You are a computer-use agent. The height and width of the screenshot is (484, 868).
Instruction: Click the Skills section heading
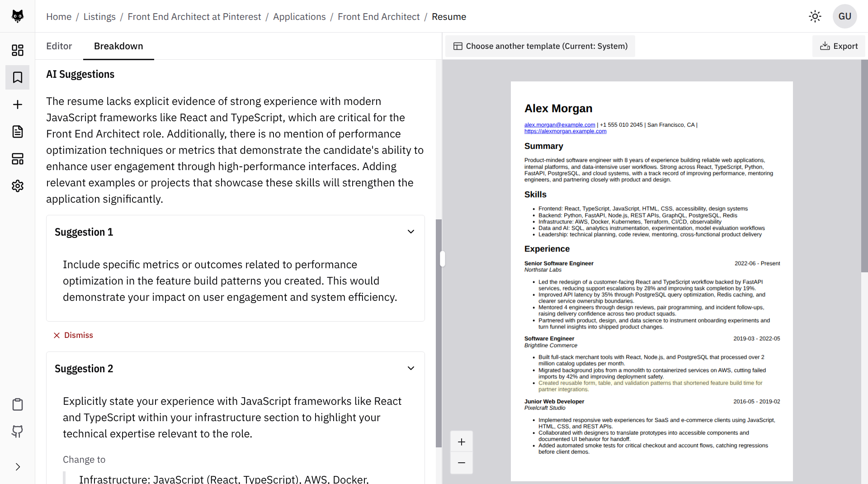coord(535,195)
